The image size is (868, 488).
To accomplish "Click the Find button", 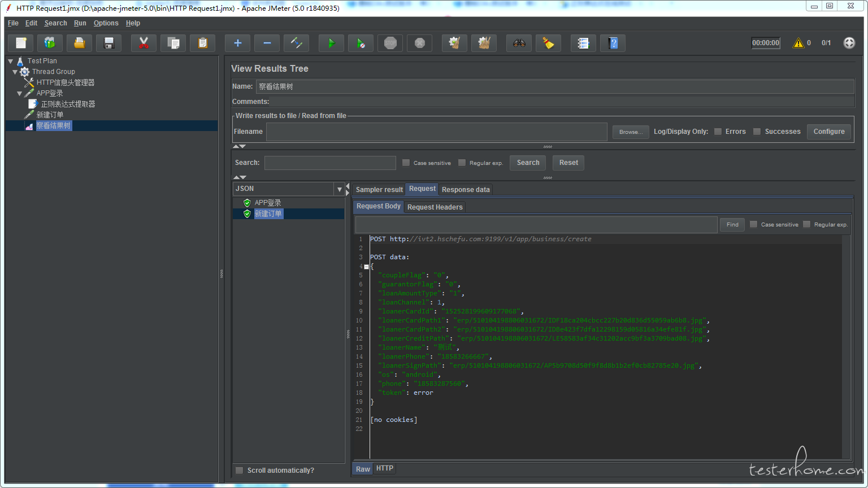I will pos(732,225).
